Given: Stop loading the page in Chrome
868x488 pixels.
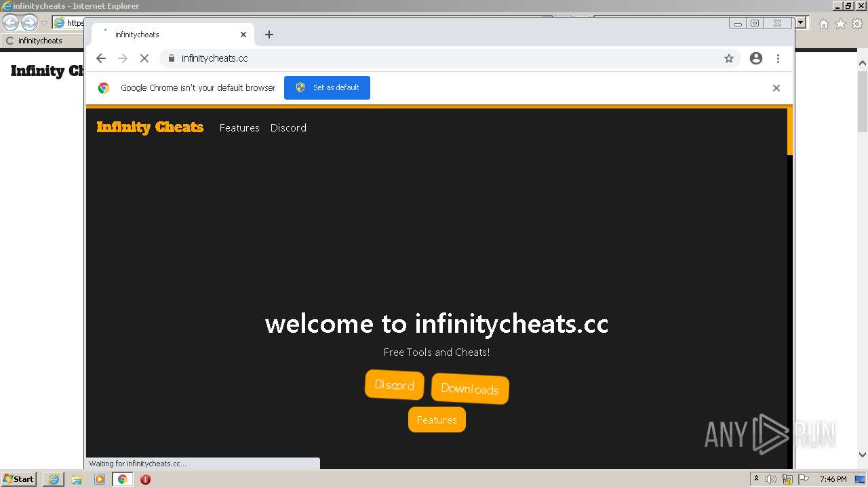Looking at the screenshot, I should pos(144,58).
